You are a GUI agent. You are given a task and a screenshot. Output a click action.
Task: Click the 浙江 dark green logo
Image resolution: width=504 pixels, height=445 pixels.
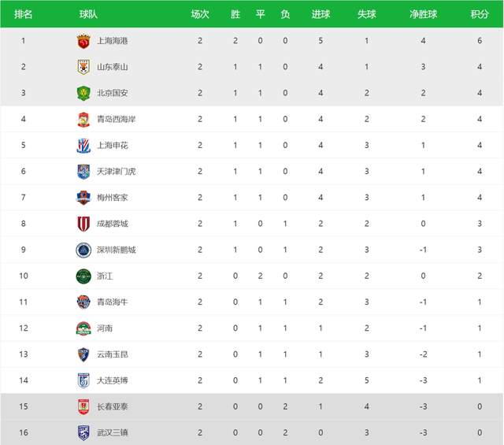click(x=83, y=276)
